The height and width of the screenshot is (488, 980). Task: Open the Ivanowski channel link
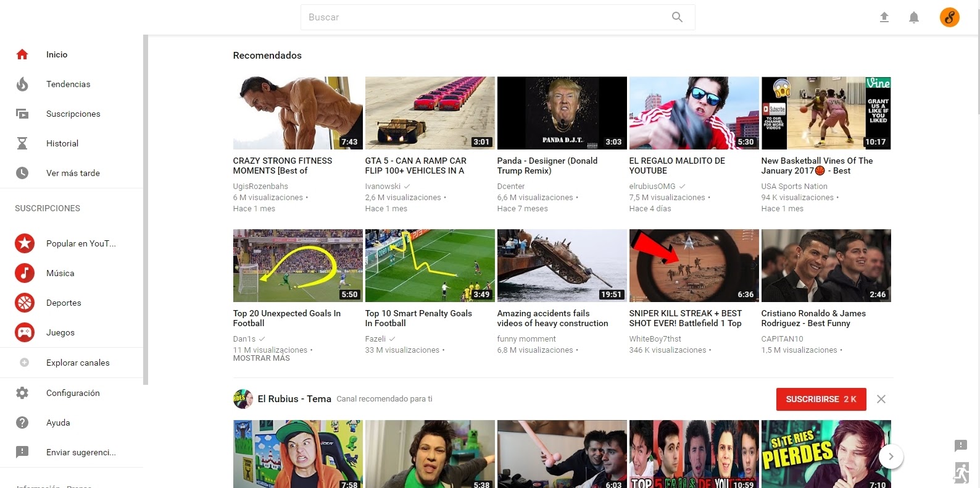(383, 186)
